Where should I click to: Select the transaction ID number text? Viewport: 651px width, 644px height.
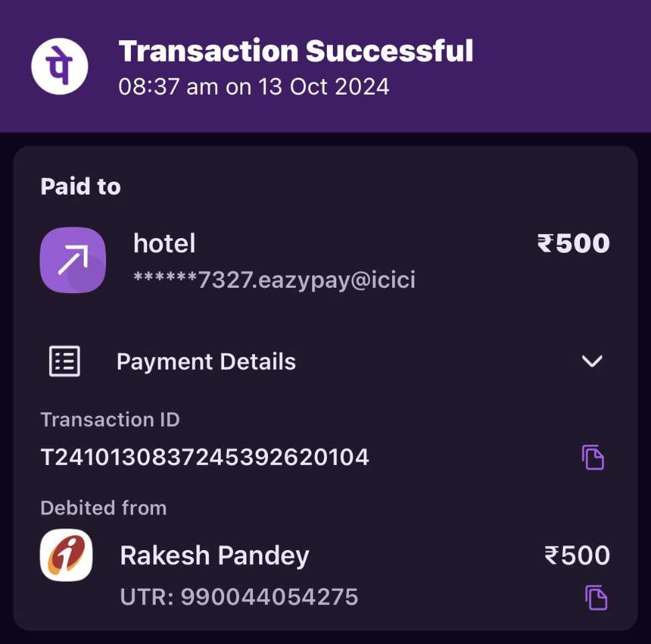click(205, 458)
